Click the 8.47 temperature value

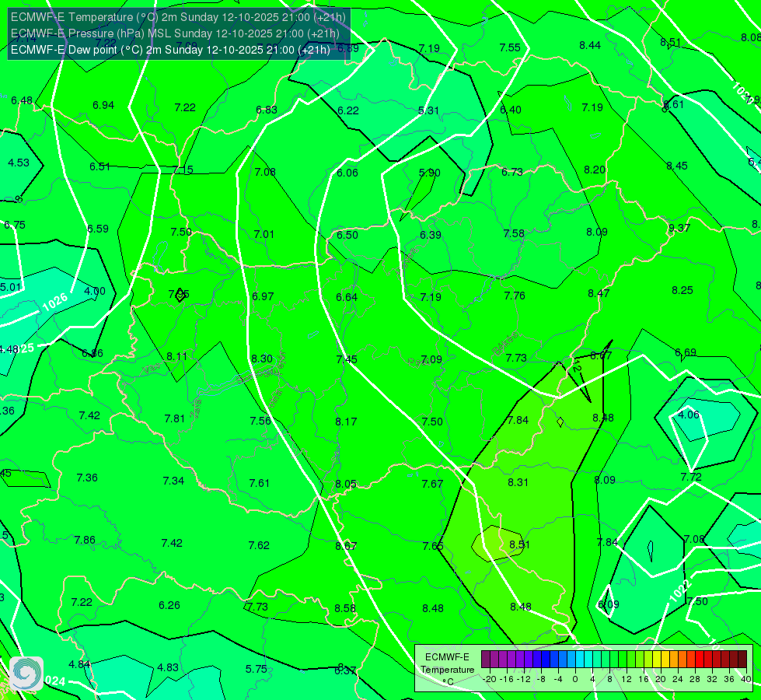point(599,293)
